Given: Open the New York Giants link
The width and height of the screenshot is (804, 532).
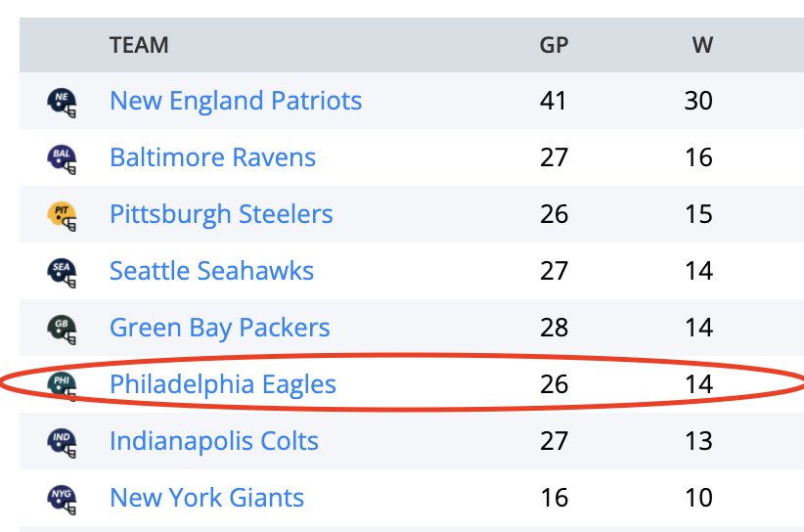Looking at the screenshot, I should [x=206, y=498].
